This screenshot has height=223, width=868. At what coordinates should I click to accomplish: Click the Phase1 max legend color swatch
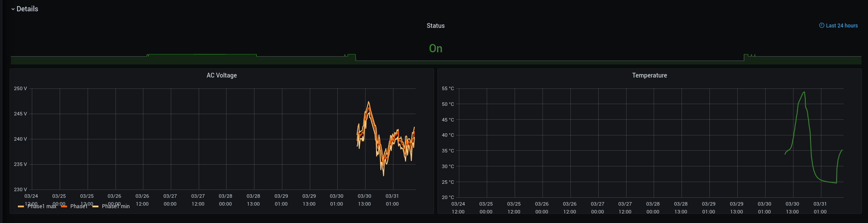[21, 206]
